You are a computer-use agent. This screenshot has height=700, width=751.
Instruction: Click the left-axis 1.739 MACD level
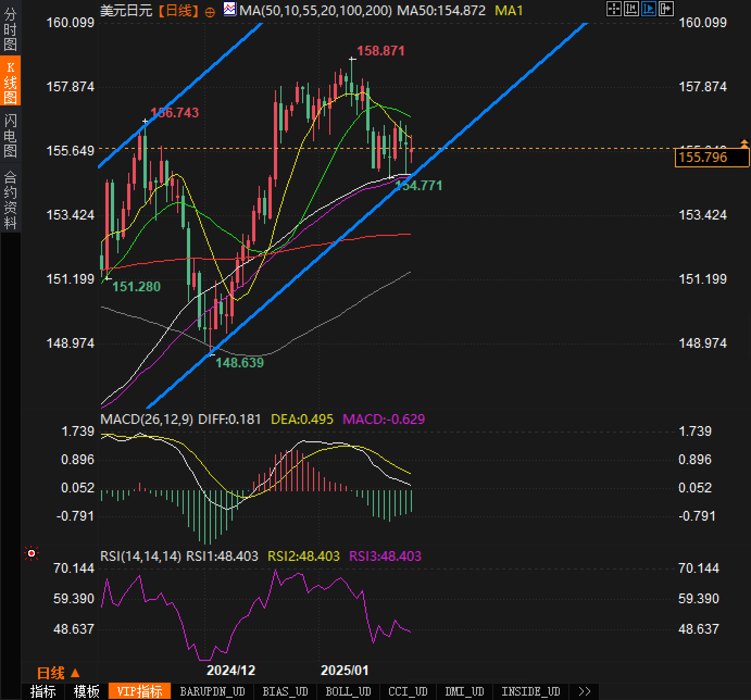pyautogui.click(x=78, y=432)
